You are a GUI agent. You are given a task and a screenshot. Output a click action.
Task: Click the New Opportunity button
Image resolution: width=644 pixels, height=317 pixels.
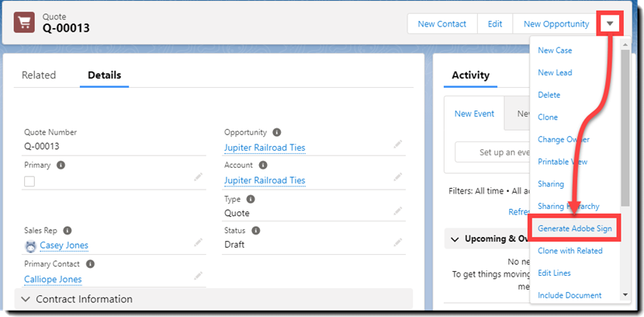pyautogui.click(x=556, y=24)
